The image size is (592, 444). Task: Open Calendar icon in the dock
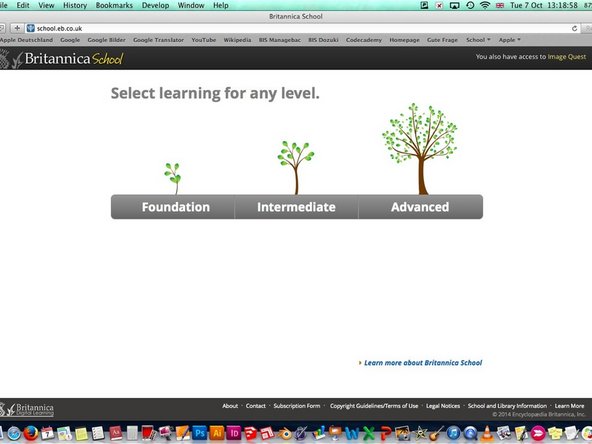[48, 433]
